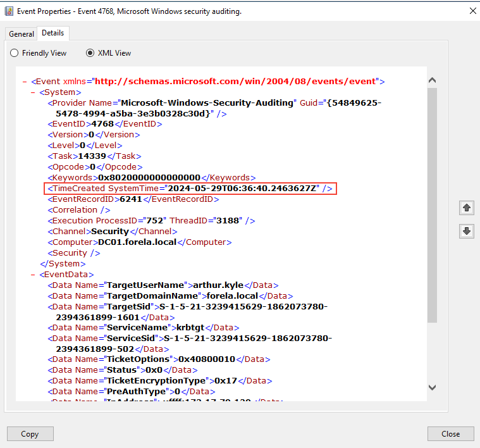Click the Computer DC01.forela.local line
The image size is (480, 448).
140,242
